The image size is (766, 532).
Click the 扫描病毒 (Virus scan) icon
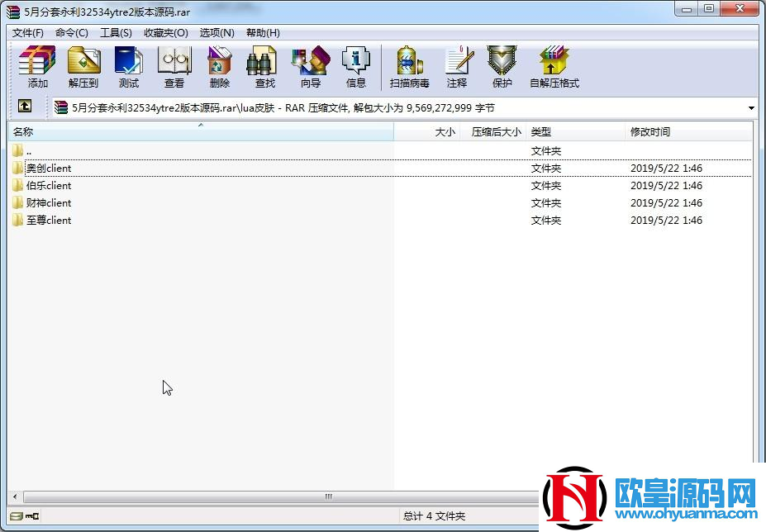click(x=409, y=66)
